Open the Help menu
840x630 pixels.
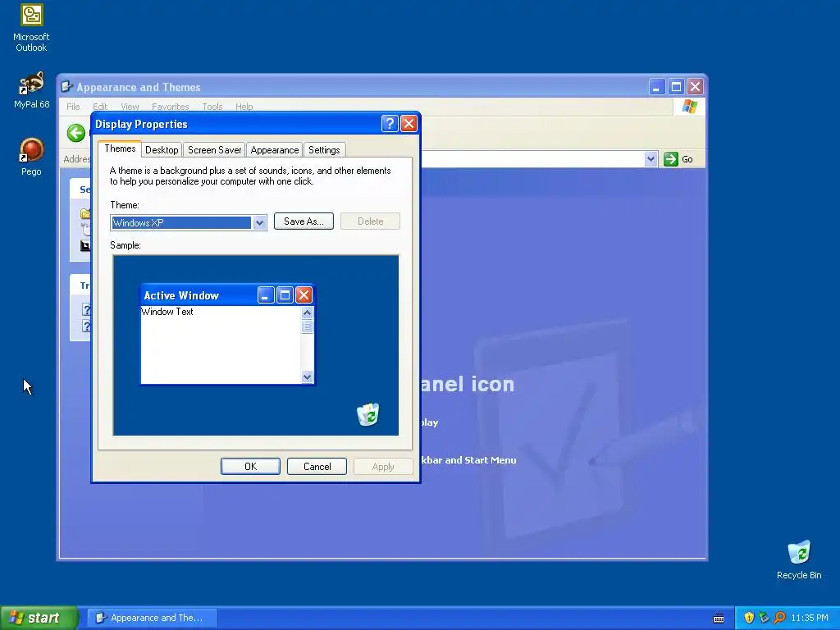pos(244,107)
